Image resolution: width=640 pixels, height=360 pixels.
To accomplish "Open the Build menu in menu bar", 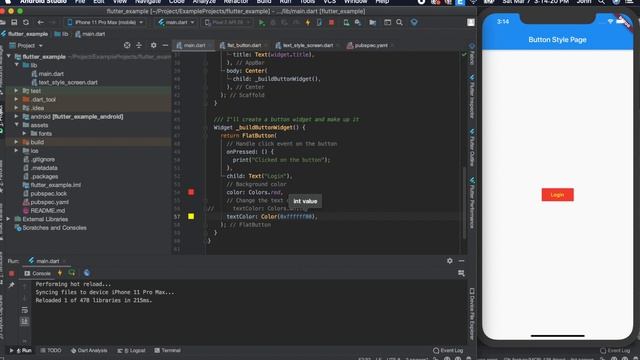I will pyautogui.click(x=264, y=2).
